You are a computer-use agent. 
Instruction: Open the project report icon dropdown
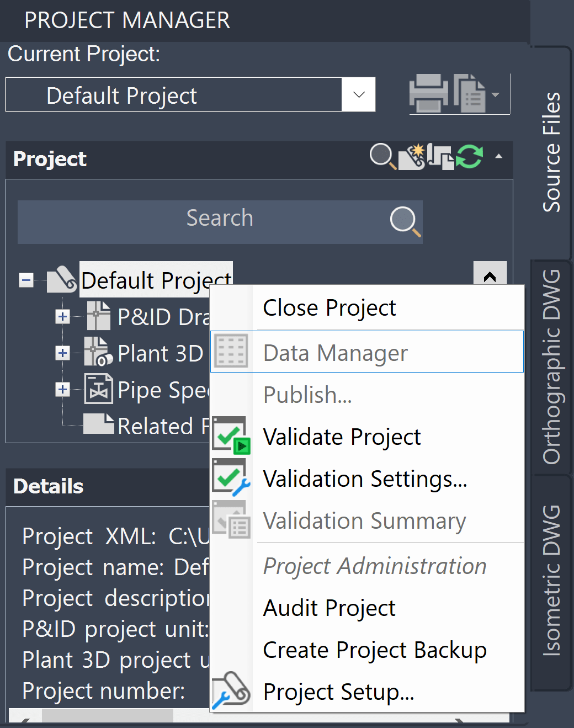496,94
